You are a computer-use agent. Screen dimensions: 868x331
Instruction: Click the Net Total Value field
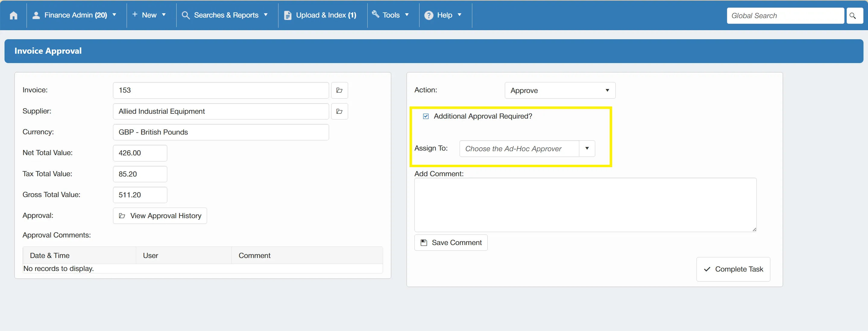point(140,153)
